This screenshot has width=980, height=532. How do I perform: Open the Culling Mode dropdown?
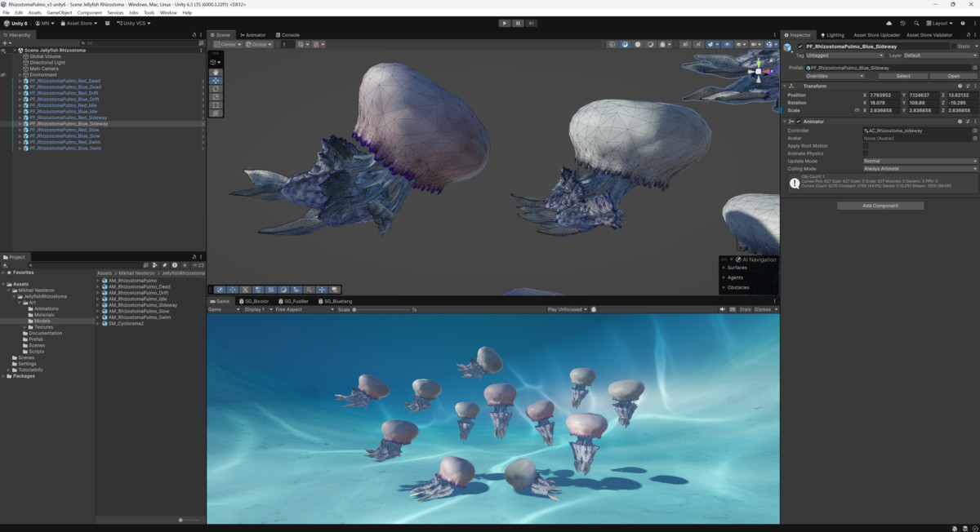(920, 168)
